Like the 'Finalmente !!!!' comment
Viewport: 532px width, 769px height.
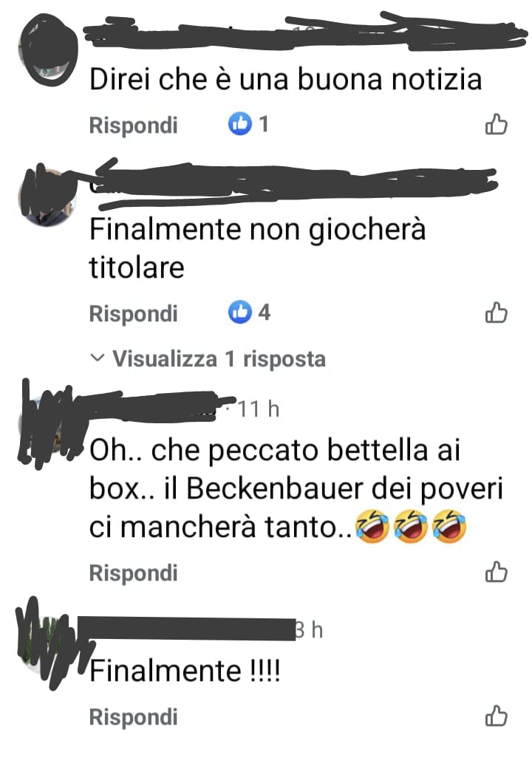(496, 716)
